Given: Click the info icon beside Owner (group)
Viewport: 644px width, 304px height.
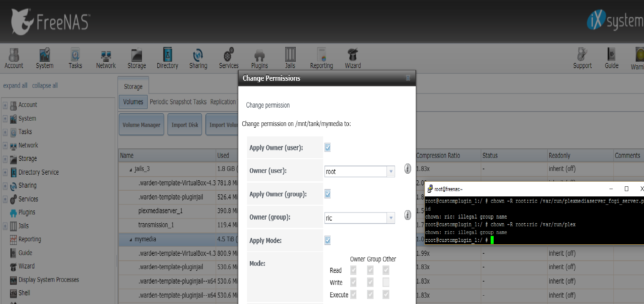Looking at the screenshot, I should point(407,215).
